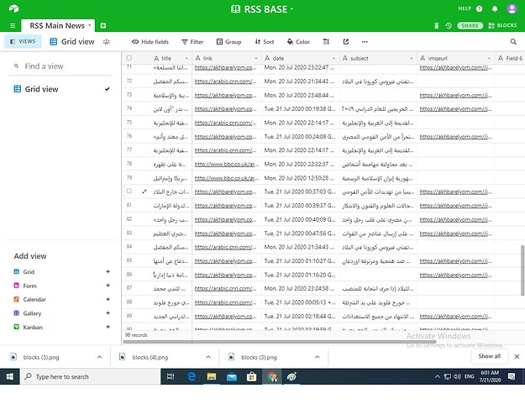Open the Group menu

click(x=229, y=41)
